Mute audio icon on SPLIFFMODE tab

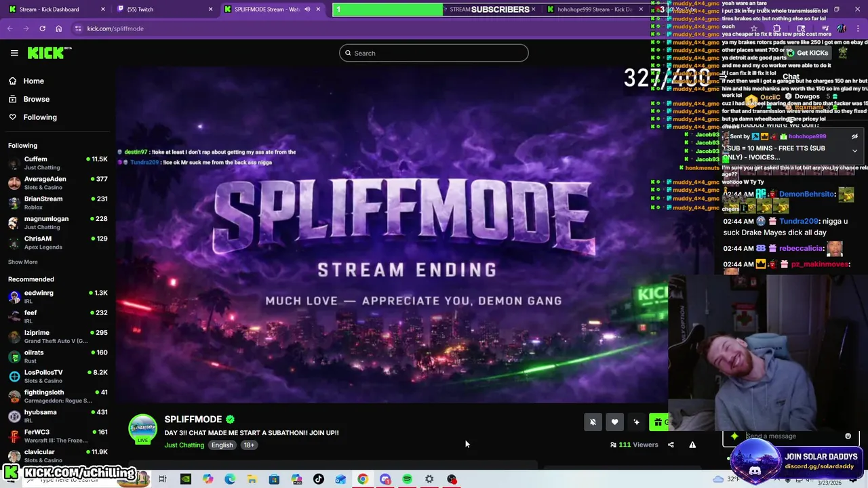[307, 9]
